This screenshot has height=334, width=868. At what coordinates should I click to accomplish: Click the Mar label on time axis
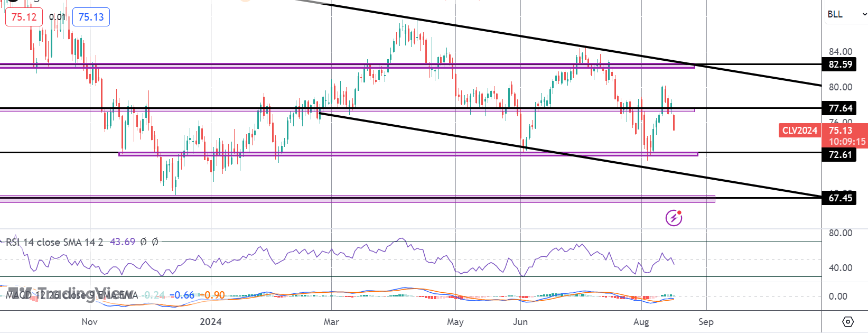tap(331, 322)
